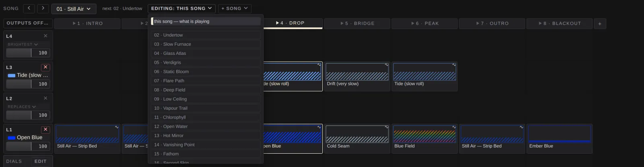Adjust the L1 level slider
644x167 pixels.
pos(19,146)
